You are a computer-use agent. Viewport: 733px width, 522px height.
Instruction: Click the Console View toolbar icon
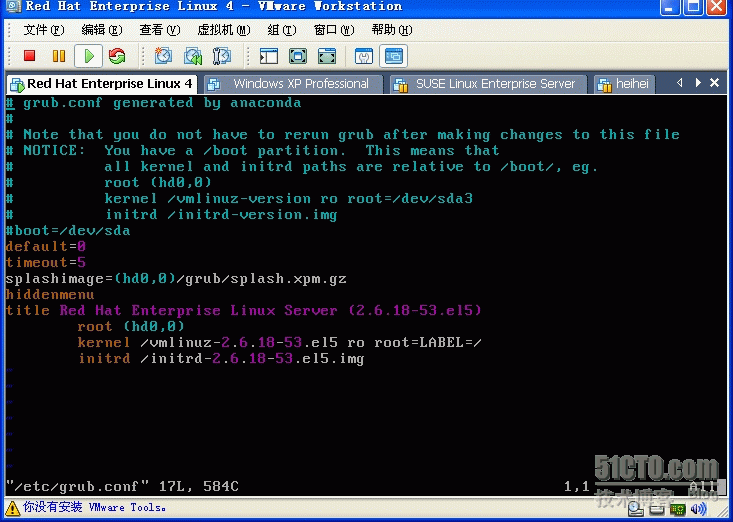(393, 56)
